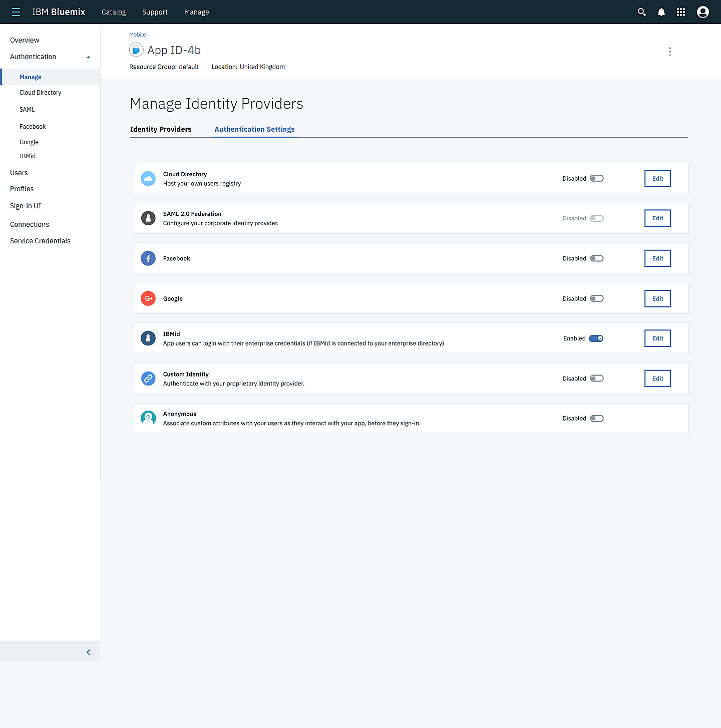The height and width of the screenshot is (728, 721).
Task: Click the Google plus logo icon
Action: (148, 298)
